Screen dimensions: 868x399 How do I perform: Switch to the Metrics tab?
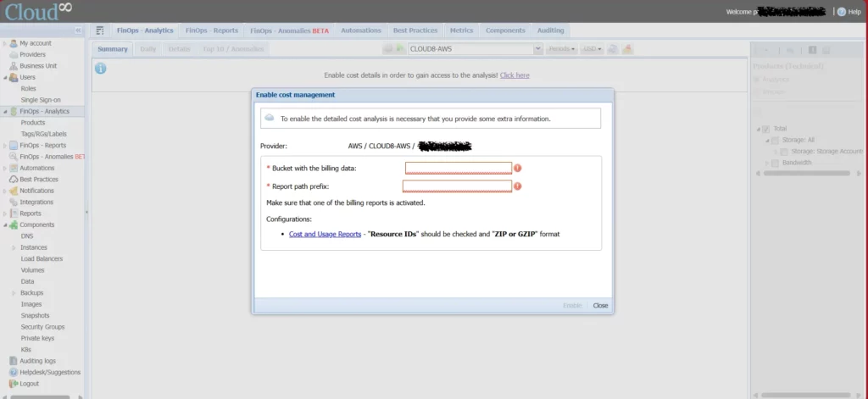pos(461,30)
